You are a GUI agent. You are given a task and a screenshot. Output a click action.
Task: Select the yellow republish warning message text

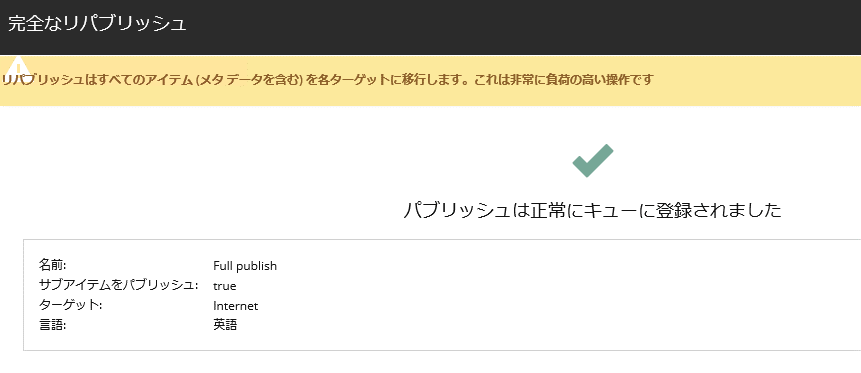pos(328,80)
